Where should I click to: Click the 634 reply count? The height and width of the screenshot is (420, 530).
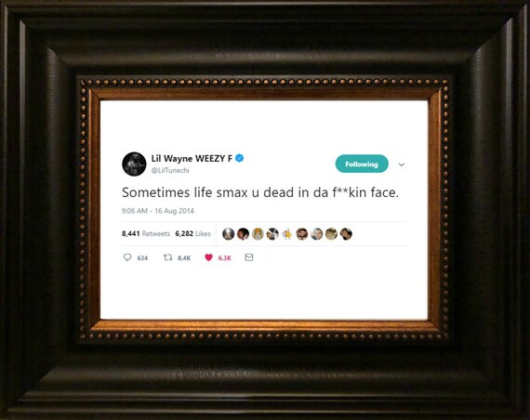142,258
